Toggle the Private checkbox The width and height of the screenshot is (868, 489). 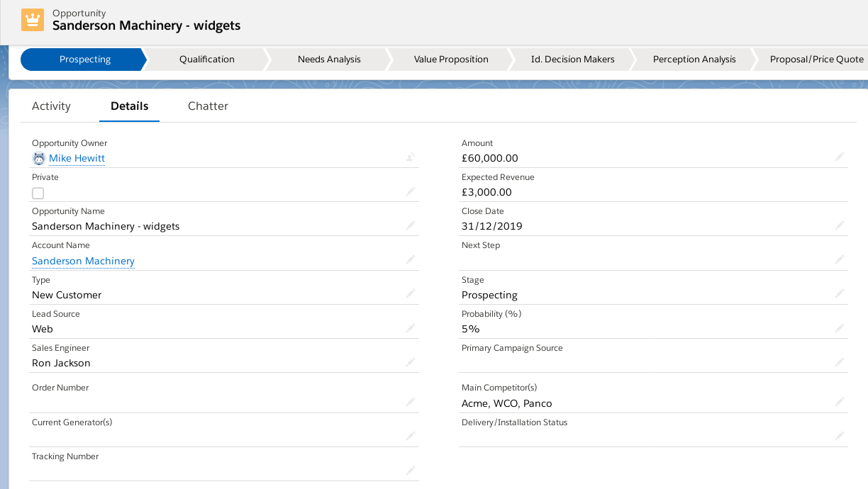pos(38,193)
